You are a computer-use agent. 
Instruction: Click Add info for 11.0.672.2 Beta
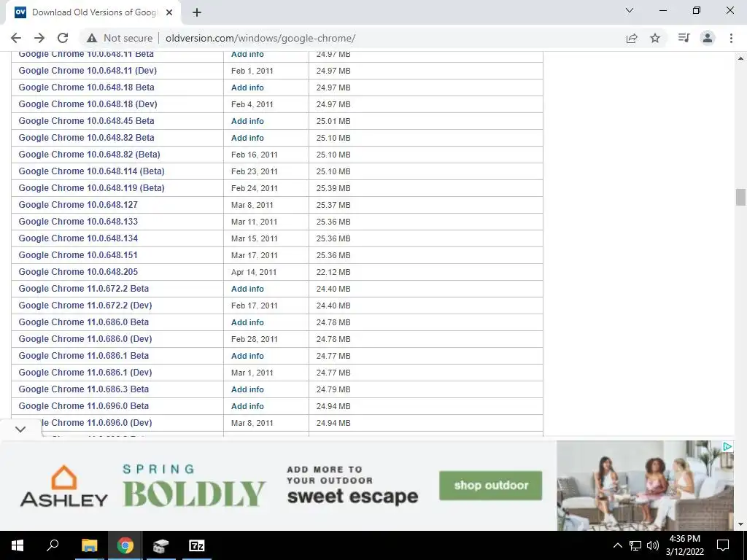coord(247,289)
